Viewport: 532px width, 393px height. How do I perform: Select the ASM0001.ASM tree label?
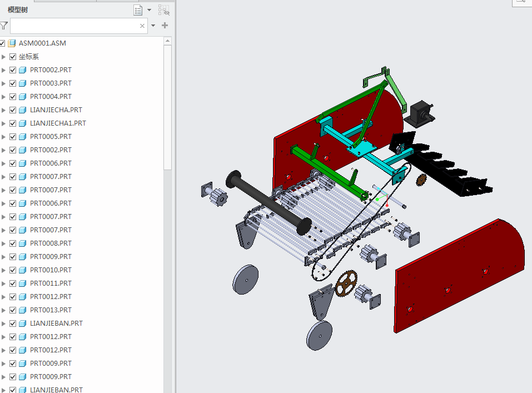[x=42, y=43]
